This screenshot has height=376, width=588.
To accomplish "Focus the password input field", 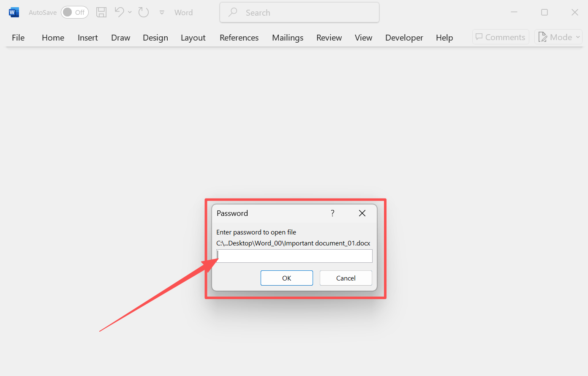I will (x=294, y=256).
